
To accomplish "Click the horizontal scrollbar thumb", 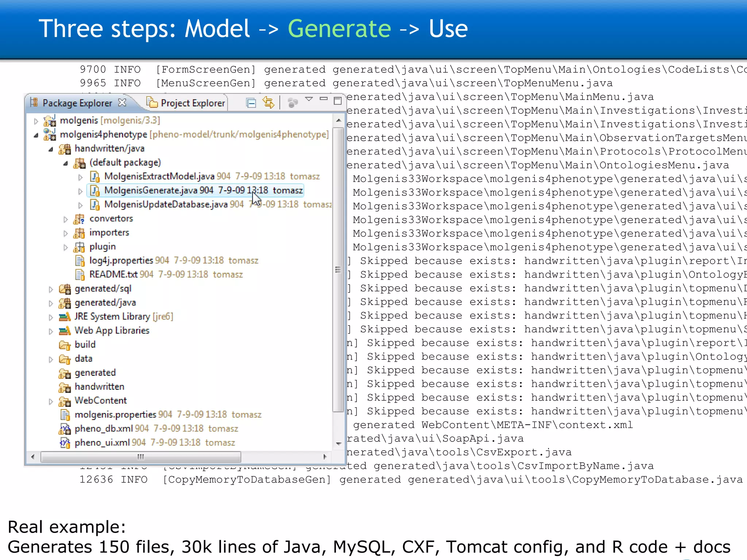I will 141,457.
